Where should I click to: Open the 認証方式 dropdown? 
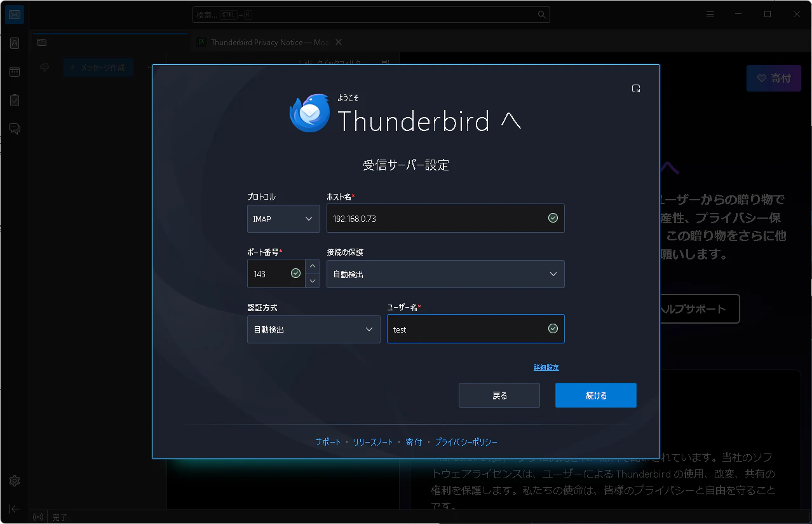[x=314, y=329]
